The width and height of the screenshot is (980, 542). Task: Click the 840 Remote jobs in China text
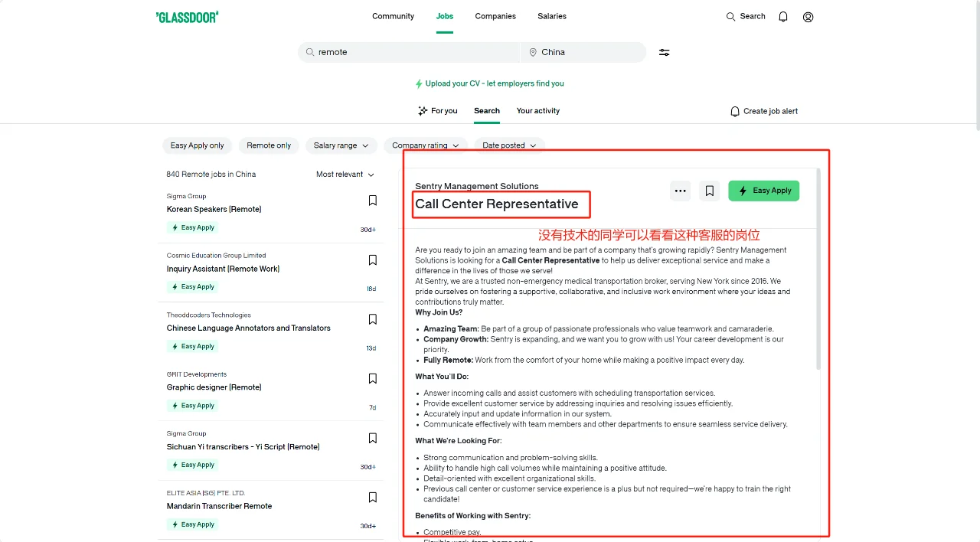click(x=211, y=175)
